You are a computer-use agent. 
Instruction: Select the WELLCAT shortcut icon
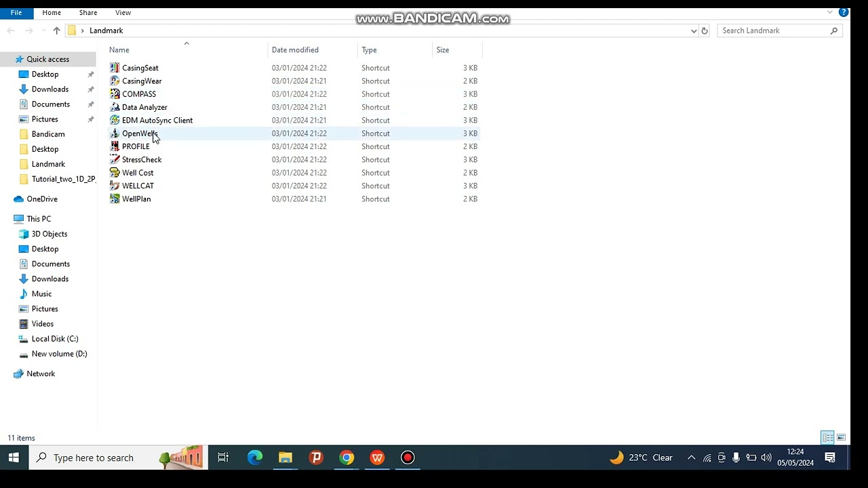[115, 186]
